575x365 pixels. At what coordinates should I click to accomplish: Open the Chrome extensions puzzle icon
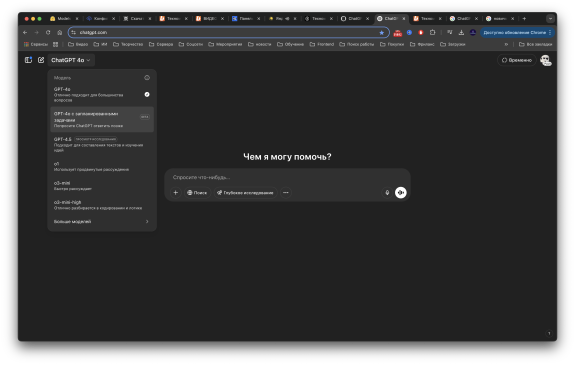click(x=432, y=32)
